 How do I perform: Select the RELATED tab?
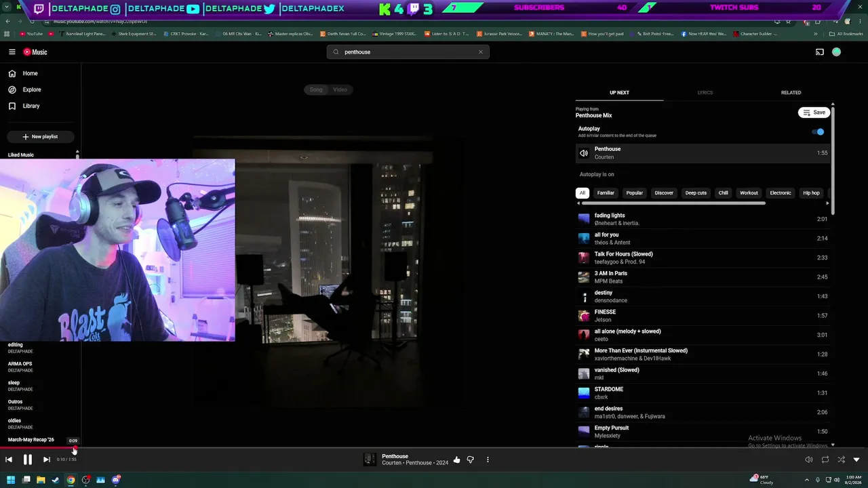791,93
